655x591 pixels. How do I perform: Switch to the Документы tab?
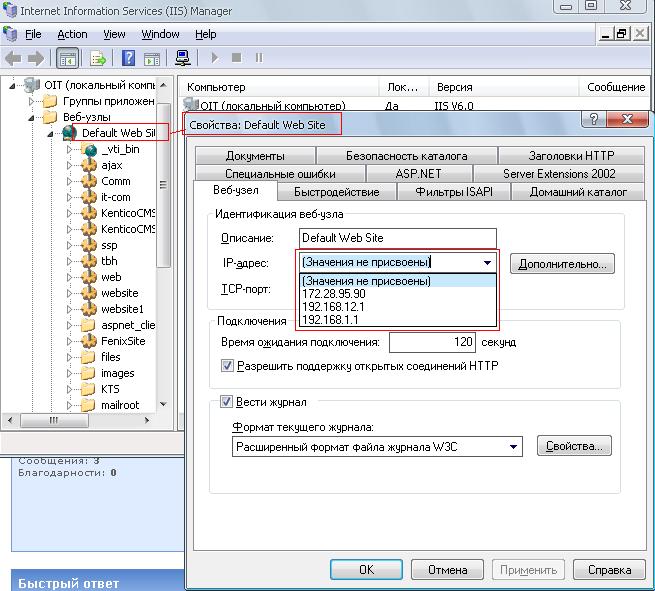pyautogui.click(x=255, y=156)
